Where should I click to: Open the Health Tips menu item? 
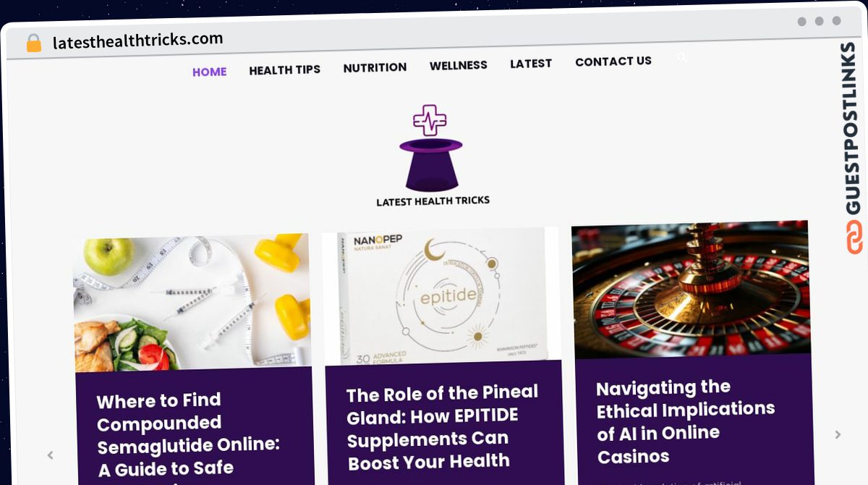tap(284, 69)
